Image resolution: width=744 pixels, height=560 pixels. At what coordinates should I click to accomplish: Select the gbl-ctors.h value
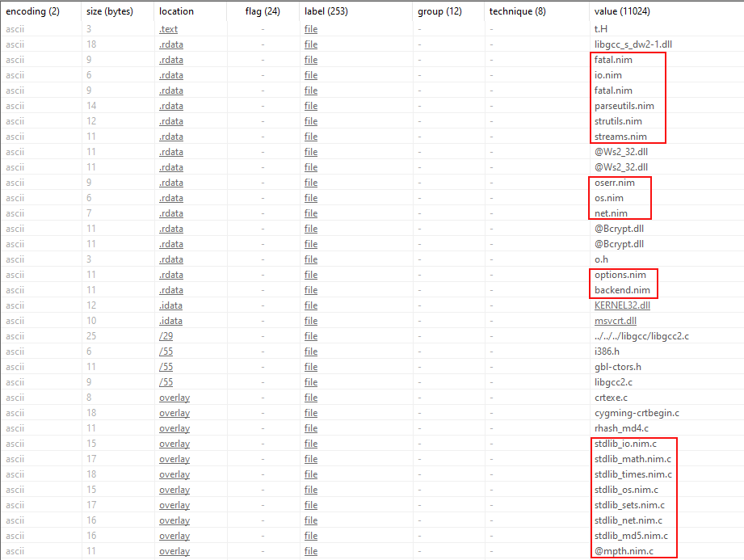618,367
